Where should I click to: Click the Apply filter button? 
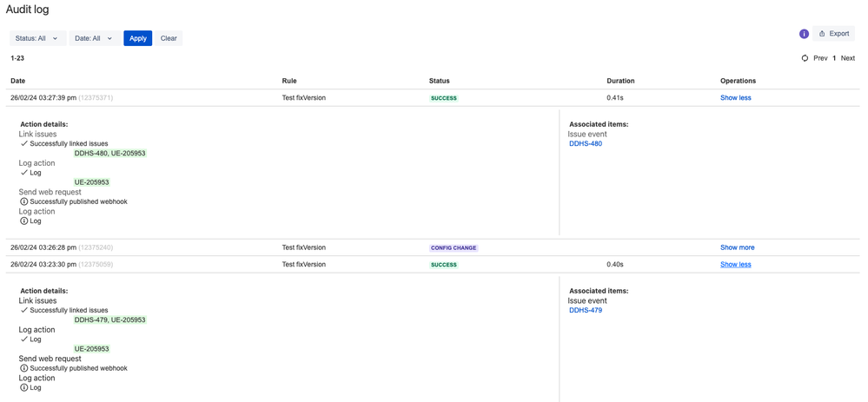point(138,38)
